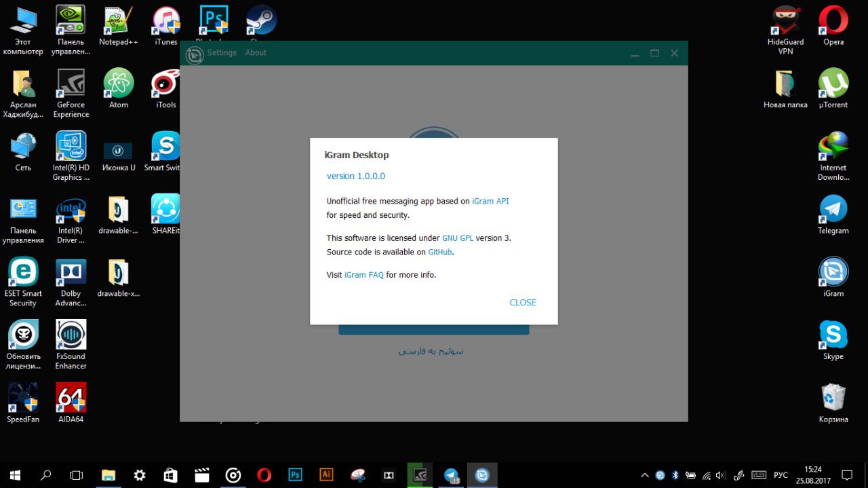Open the Steam desktop shortcut
The width and height of the screenshot is (868, 488).
[x=261, y=21]
